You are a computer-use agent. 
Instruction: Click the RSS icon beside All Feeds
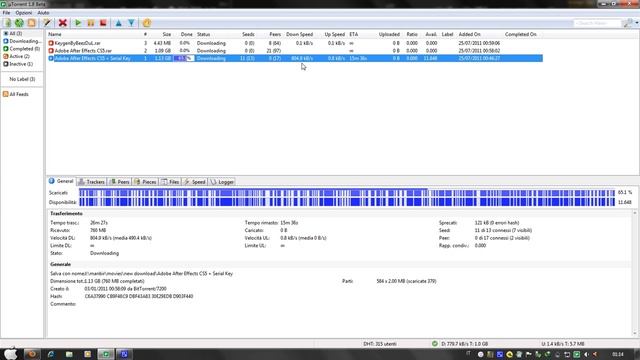(x=5, y=94)
